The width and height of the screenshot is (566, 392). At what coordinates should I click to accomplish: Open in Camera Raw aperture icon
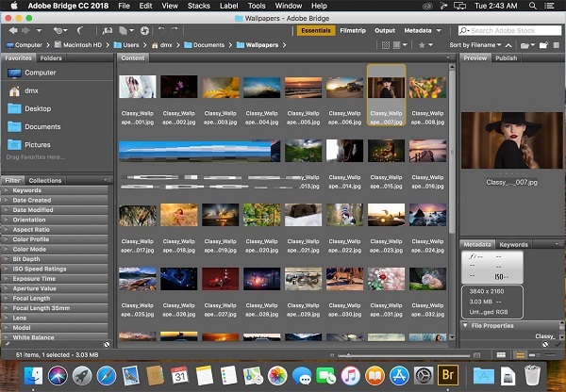coord(144,31)
